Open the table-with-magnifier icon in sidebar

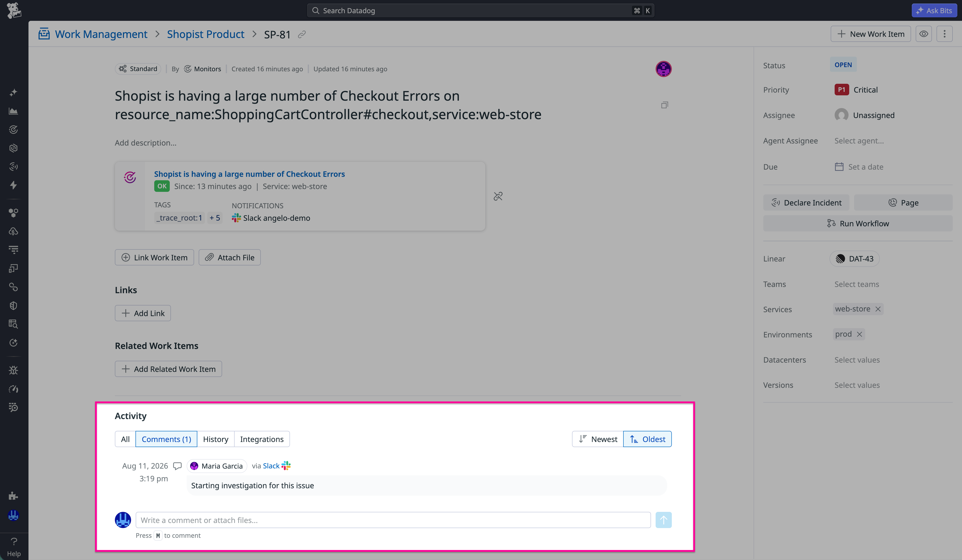pos(13,324)
